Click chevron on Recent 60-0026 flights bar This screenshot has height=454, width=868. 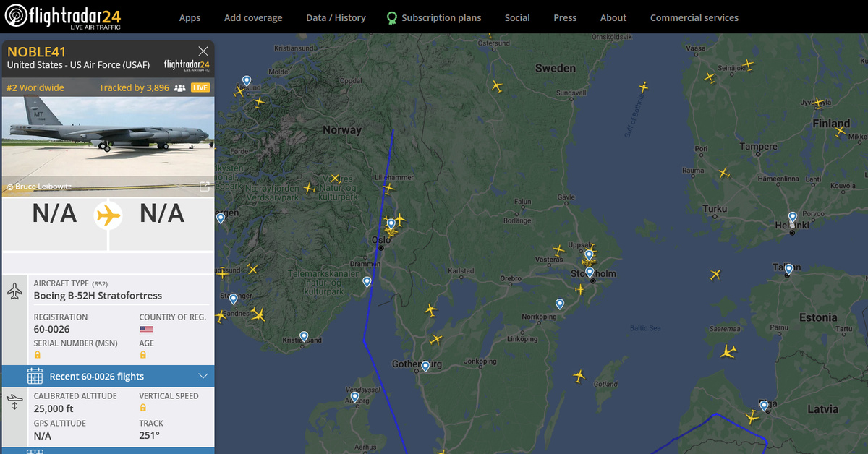tap(203, 376)
